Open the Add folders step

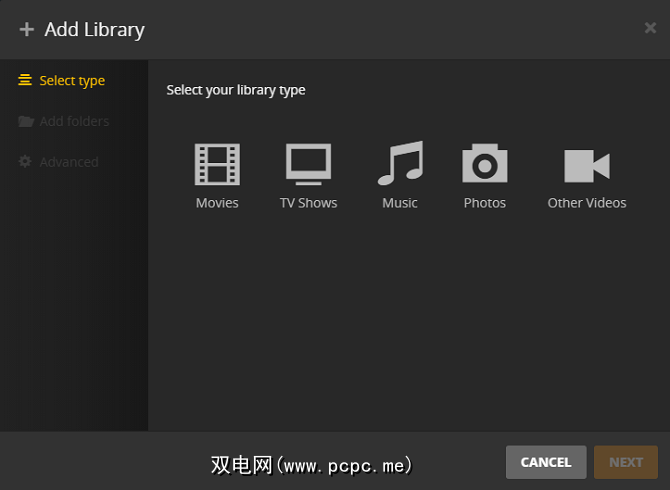click(x=74, y=121)
